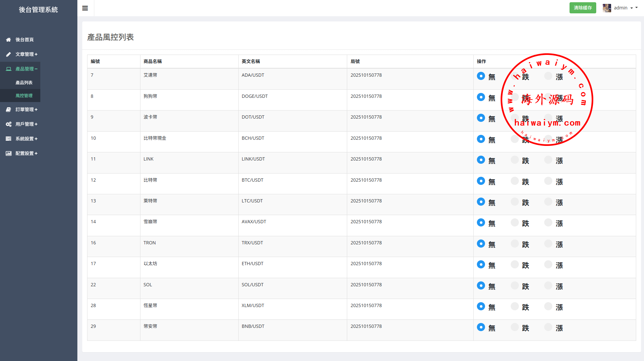644x361 pixels.
Task: Click the chart icon for 配置設置
Action: tap(8, 153)
